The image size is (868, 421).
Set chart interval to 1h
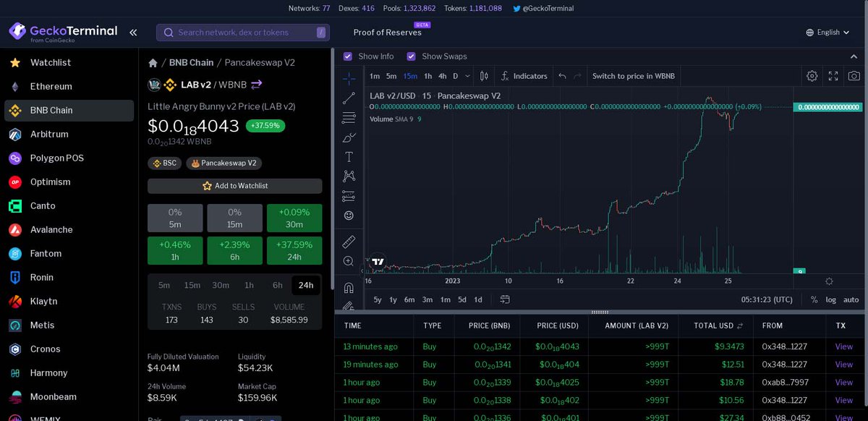428,76
